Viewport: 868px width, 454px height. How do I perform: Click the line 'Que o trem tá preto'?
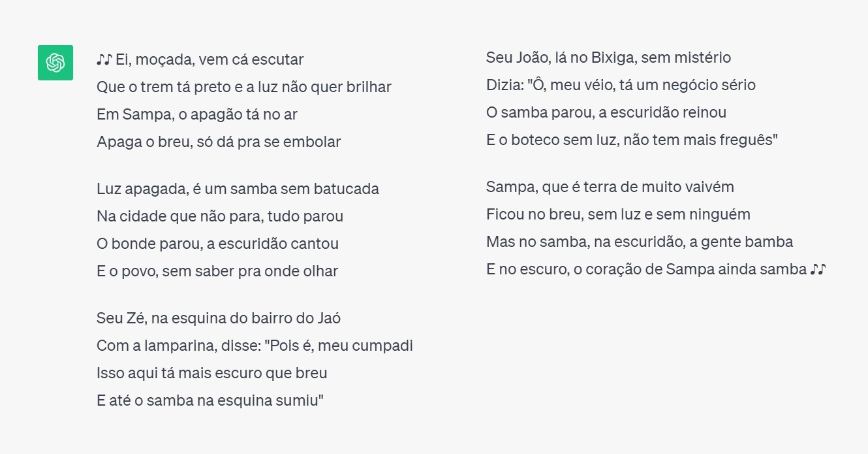click(244, 87)
